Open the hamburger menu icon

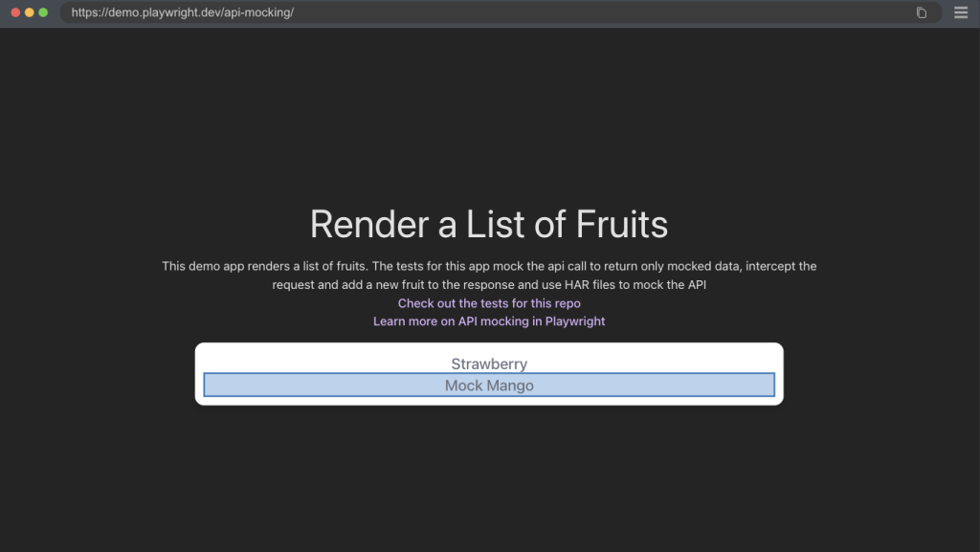click(961, 12)
